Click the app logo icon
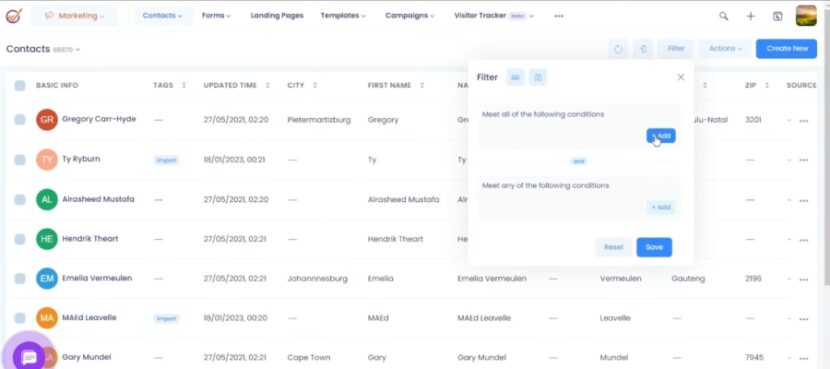The height and width of the screenshot is (369, 830). coord(14,15)
